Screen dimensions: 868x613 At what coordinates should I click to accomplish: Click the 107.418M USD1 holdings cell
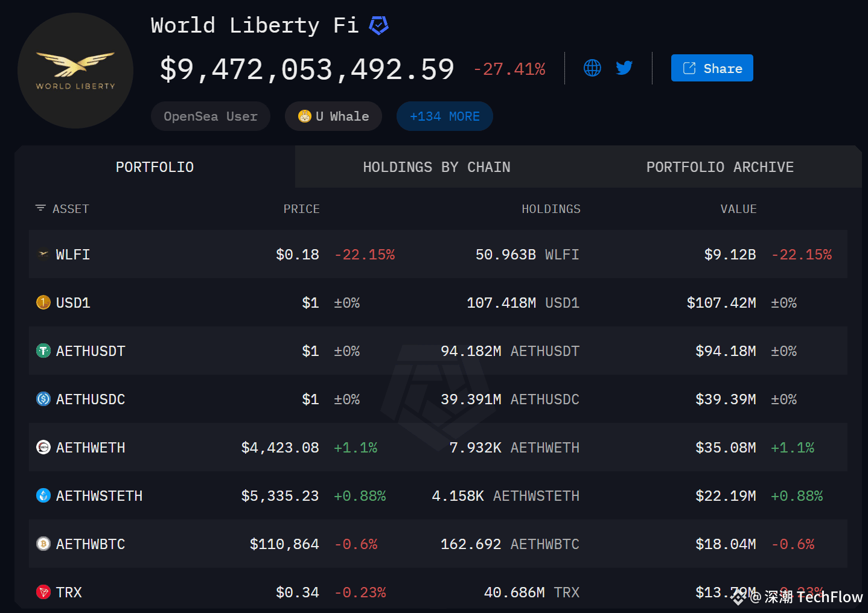click(x=523, y=303)
